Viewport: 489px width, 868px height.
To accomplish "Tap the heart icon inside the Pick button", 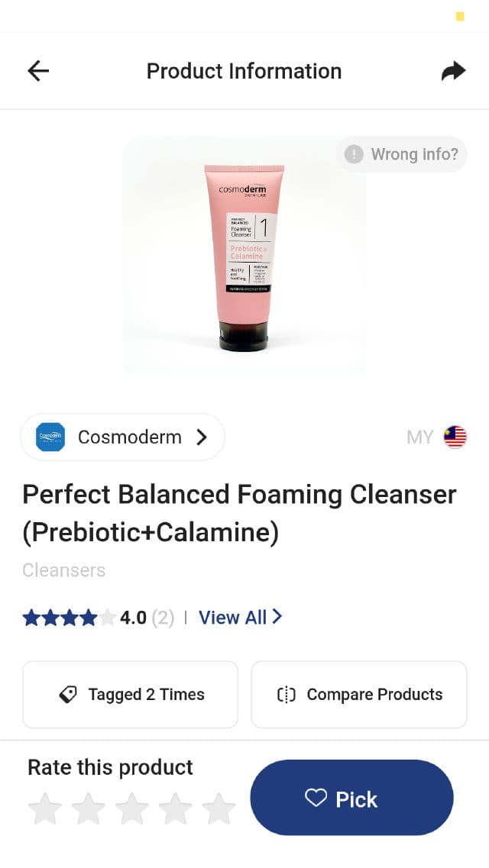I will click(316, 798).
